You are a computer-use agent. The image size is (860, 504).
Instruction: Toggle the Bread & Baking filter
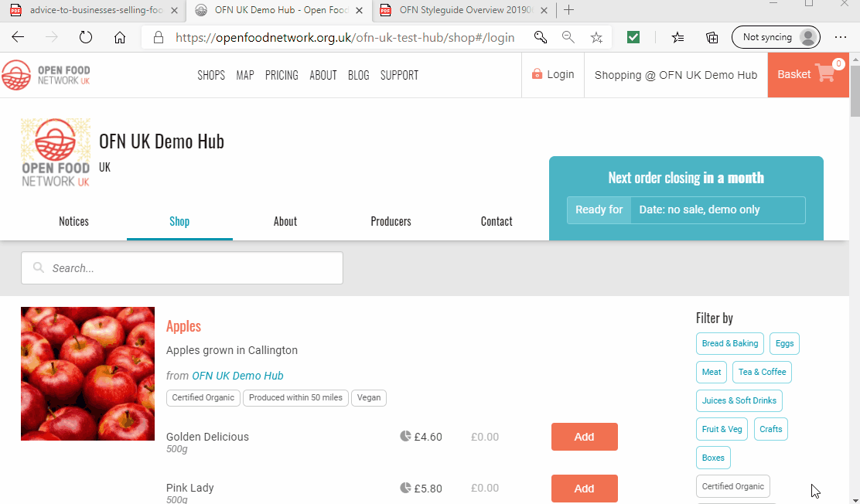(729, 343)
